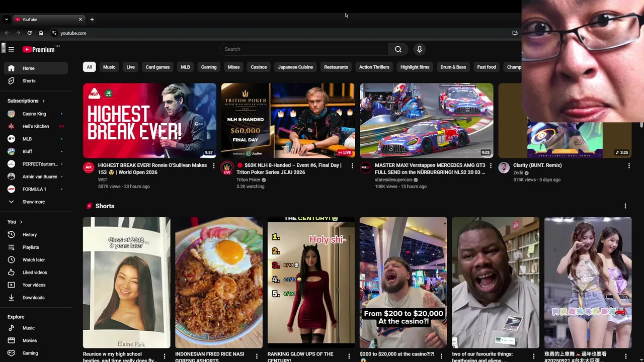
Task: Close the YouTube browser tab
Action: [80, 20]
